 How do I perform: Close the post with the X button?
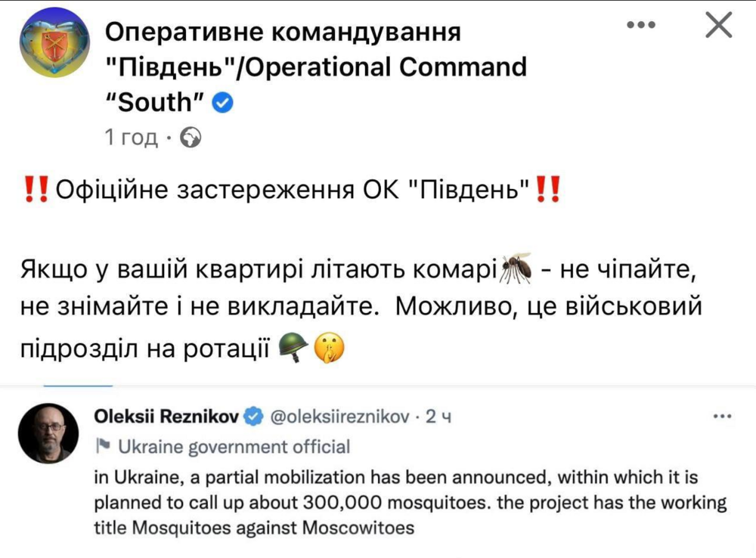click(x=717, y=26)
